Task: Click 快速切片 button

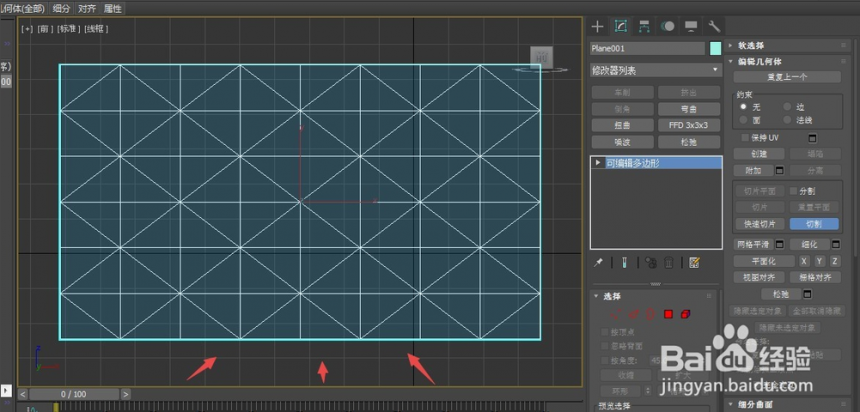Action: tap(760, 224)
